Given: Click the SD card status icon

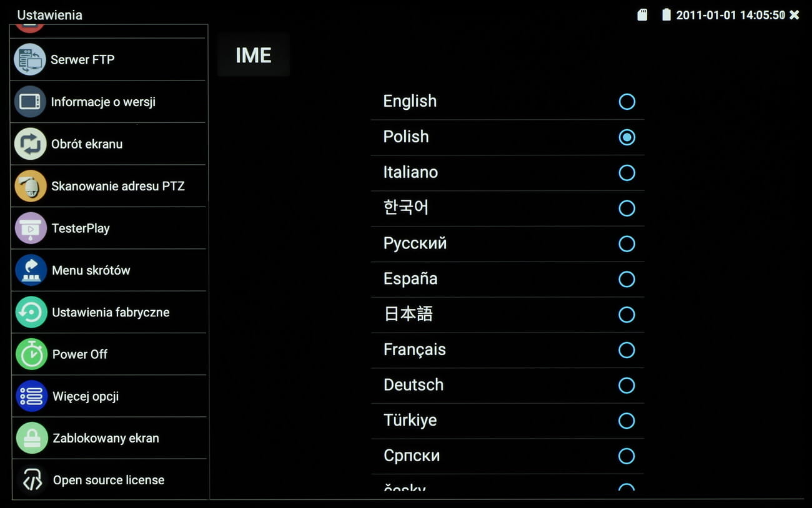Looking at the screenshot, I should coord(642,15).
